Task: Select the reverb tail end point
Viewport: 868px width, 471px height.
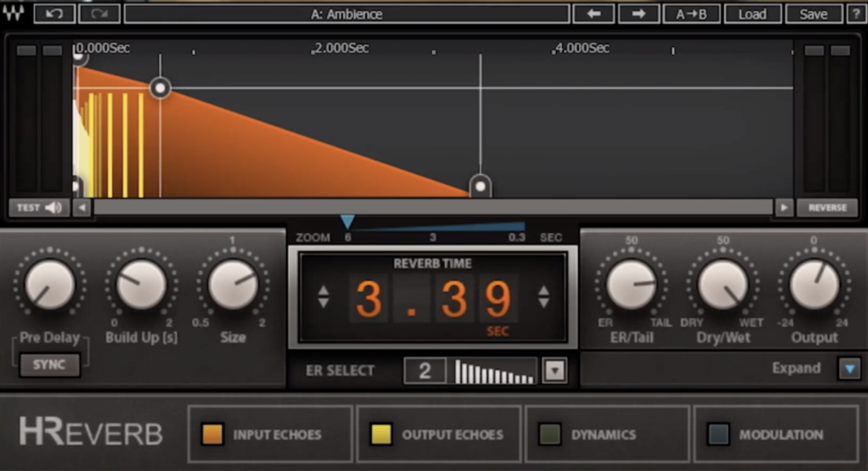Action: tap(480, 185)
